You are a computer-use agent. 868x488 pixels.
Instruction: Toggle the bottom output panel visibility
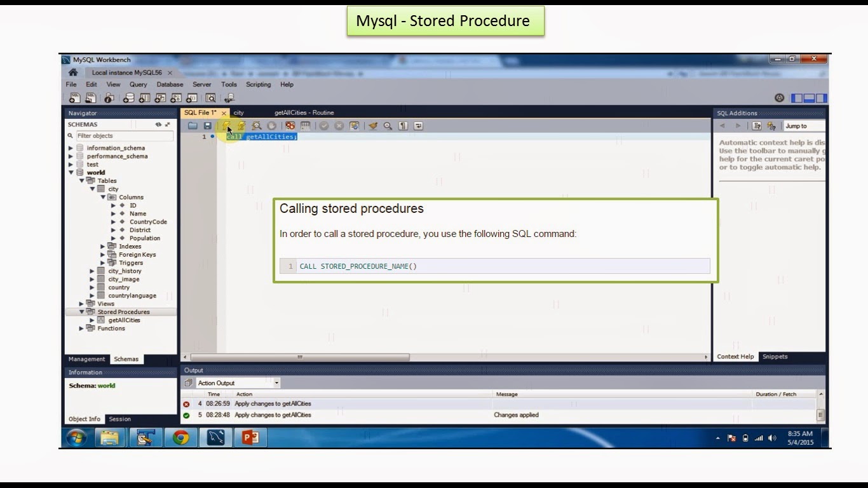click(810, 98)
